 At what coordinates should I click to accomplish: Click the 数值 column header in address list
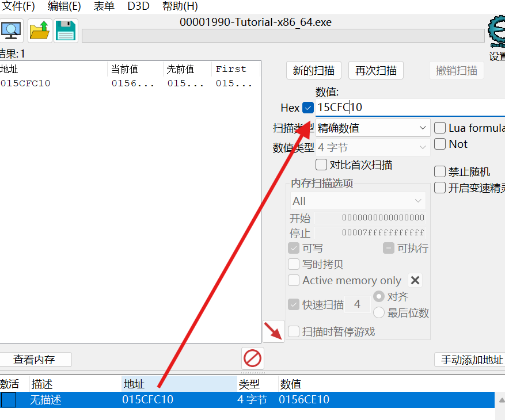click(x=386, y=384)
